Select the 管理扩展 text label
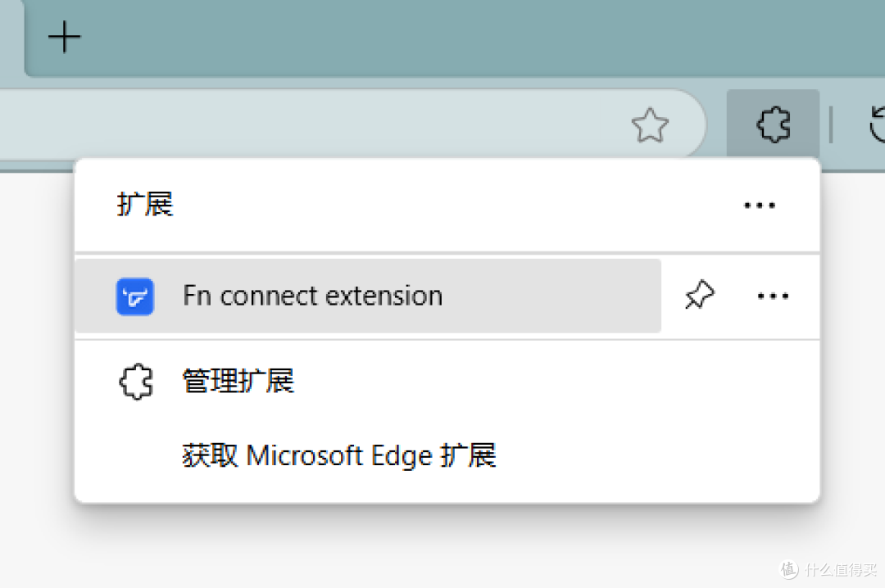Viewport: 885px width, 588px height. click(x=238, y=380)
